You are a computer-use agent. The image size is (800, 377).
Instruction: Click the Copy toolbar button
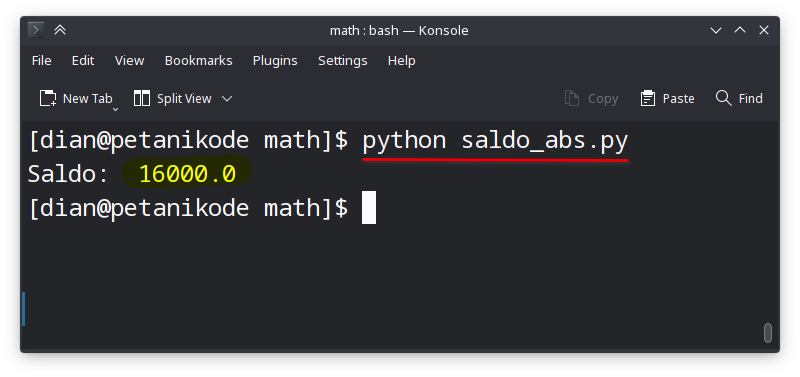pyautogui.click(x=591, y=98)
